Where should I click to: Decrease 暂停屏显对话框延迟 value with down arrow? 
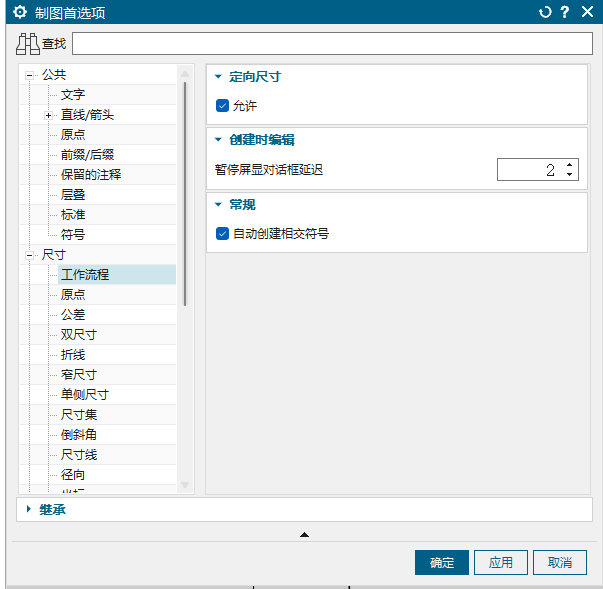[x=569, y=175]
